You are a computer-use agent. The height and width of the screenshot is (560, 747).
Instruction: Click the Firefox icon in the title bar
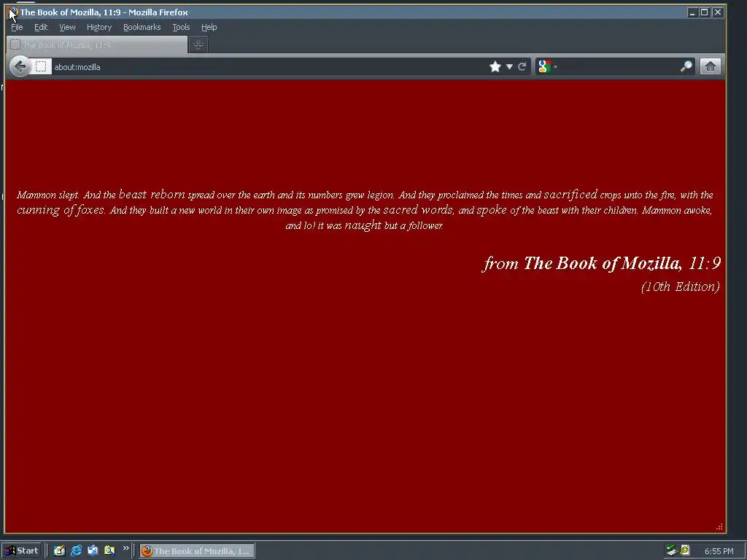pos(13,12)
